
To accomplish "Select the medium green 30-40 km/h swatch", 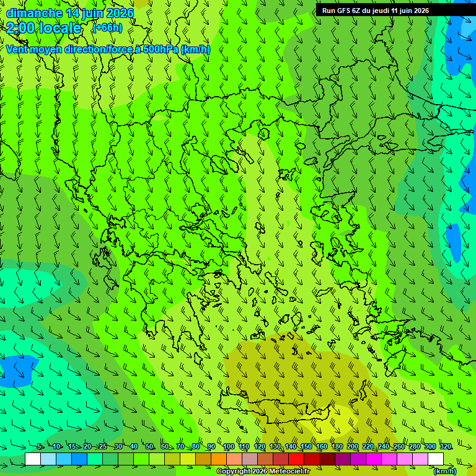I will tap(126, 459).
